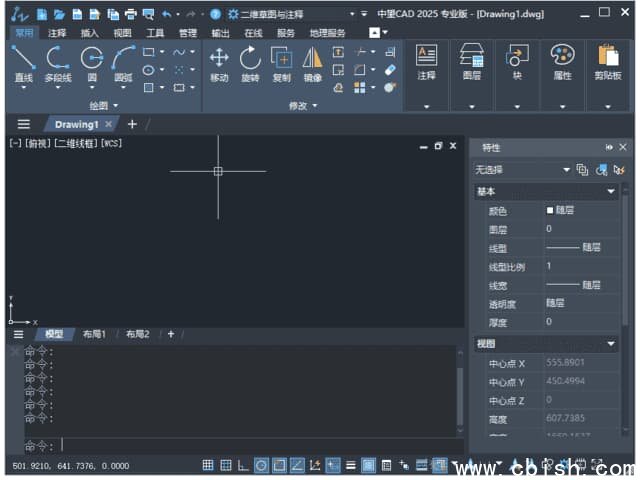Expand the 剪贴板 panel arrow

click(x=608, y=107)
